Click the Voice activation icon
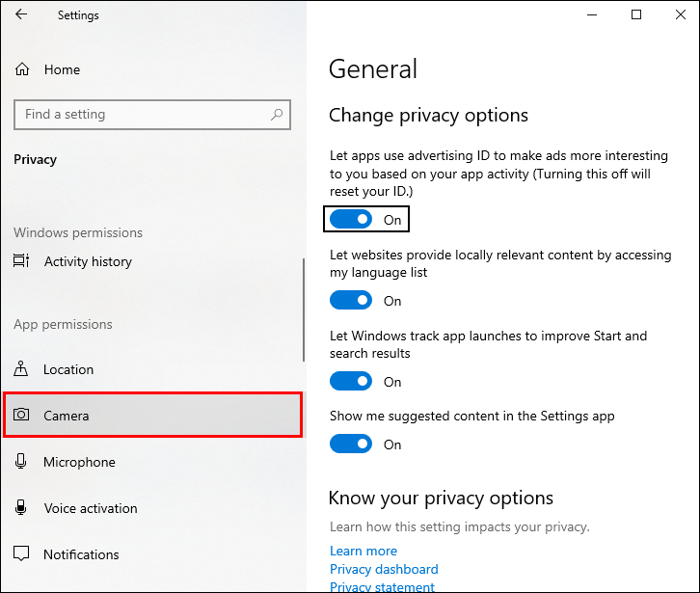The width and height of the screenshot is (700, 593). [x=21, y=508]
